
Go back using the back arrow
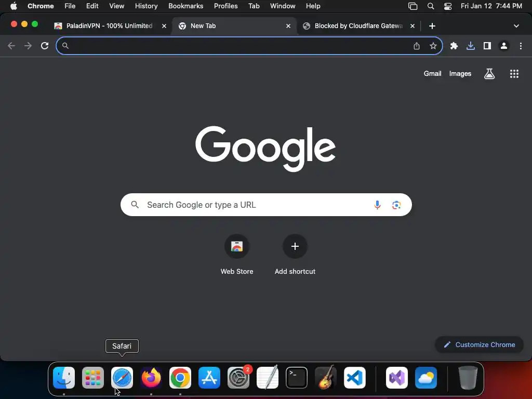(x=11, y=46)
